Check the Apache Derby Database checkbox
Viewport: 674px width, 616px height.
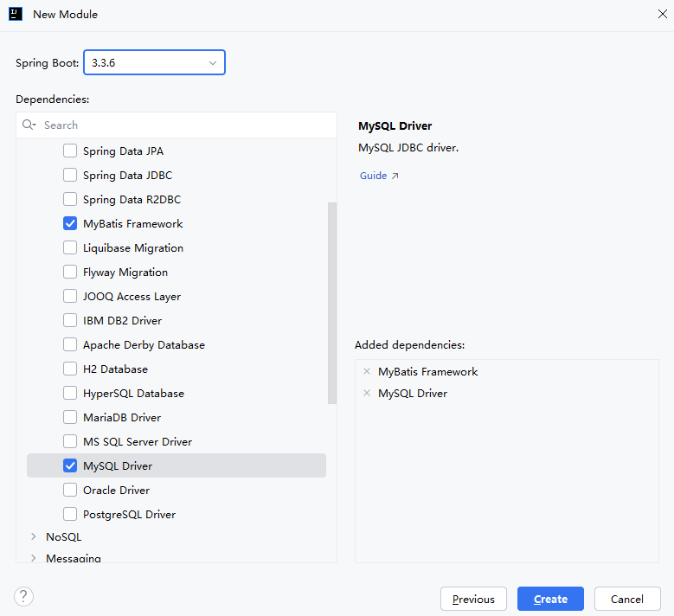[70, 344]
